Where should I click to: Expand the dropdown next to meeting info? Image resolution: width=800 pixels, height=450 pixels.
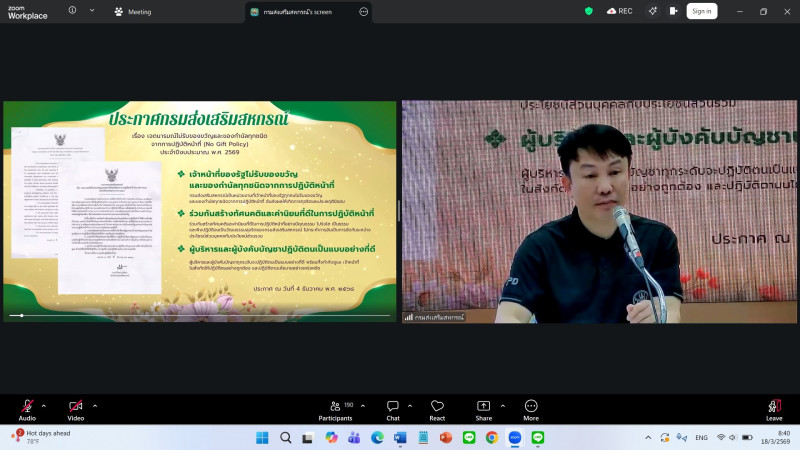click(x=92, y=11)
